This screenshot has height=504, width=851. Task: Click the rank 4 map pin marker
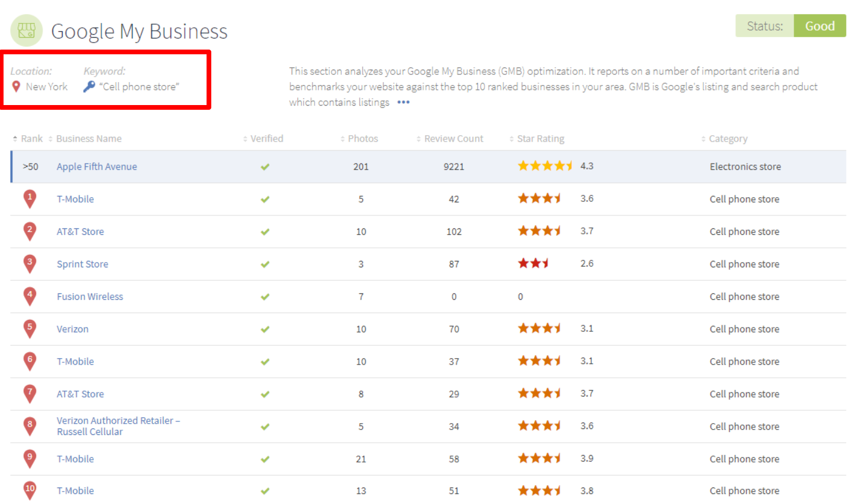coord(30,296)
